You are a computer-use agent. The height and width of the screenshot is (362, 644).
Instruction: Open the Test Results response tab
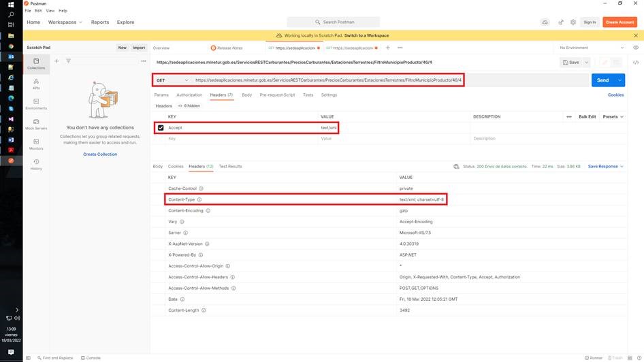point(230,166)
